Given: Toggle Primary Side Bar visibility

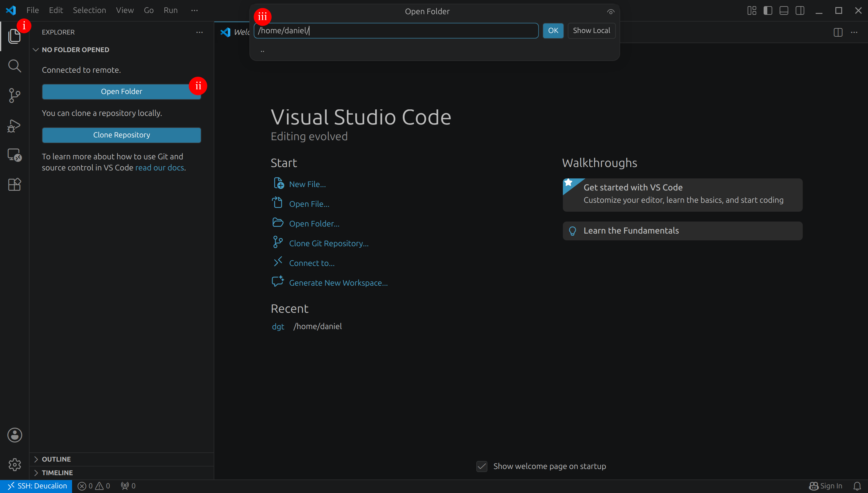Looking at the screenshot, I should pos(768,10).
